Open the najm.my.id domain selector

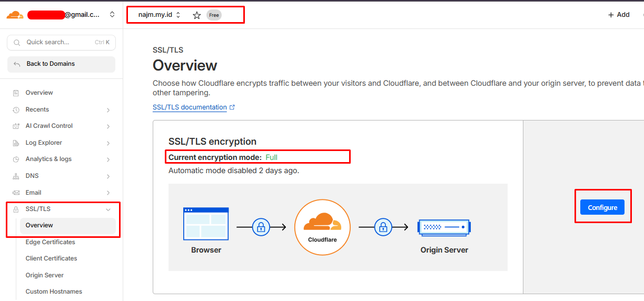pos(160,15)
